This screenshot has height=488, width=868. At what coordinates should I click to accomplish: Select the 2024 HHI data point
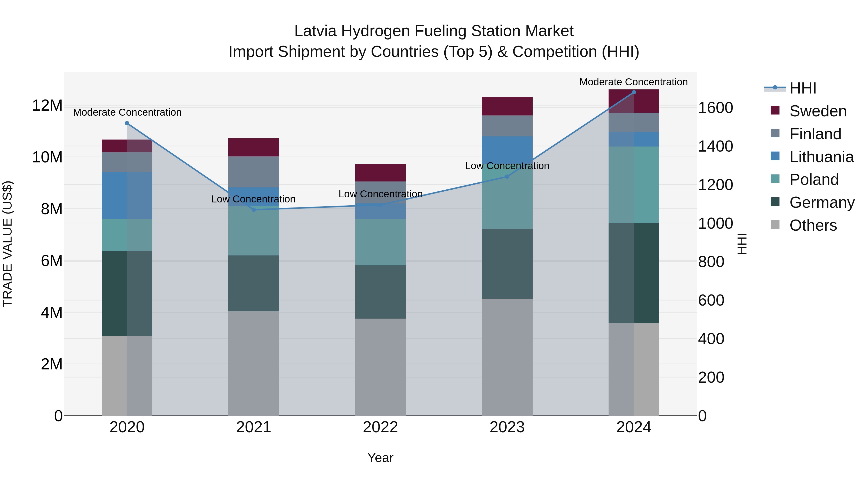pos(634,92)
